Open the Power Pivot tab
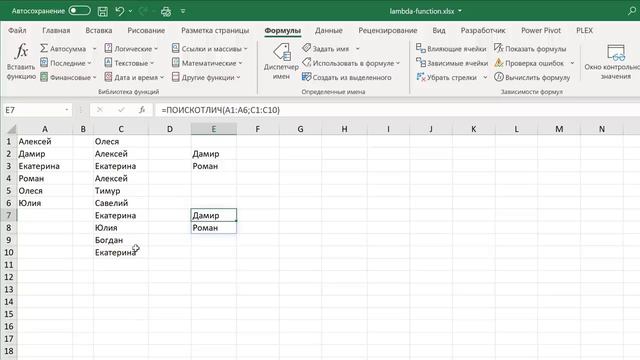 pos(541,31)
